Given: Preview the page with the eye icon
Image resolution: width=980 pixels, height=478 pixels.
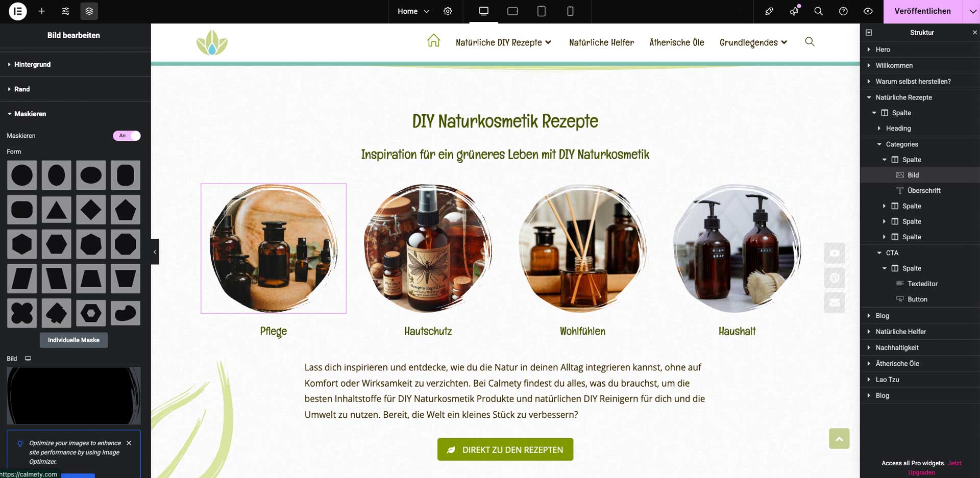Looking at the screenshot, I should click(x=868, y=11).
